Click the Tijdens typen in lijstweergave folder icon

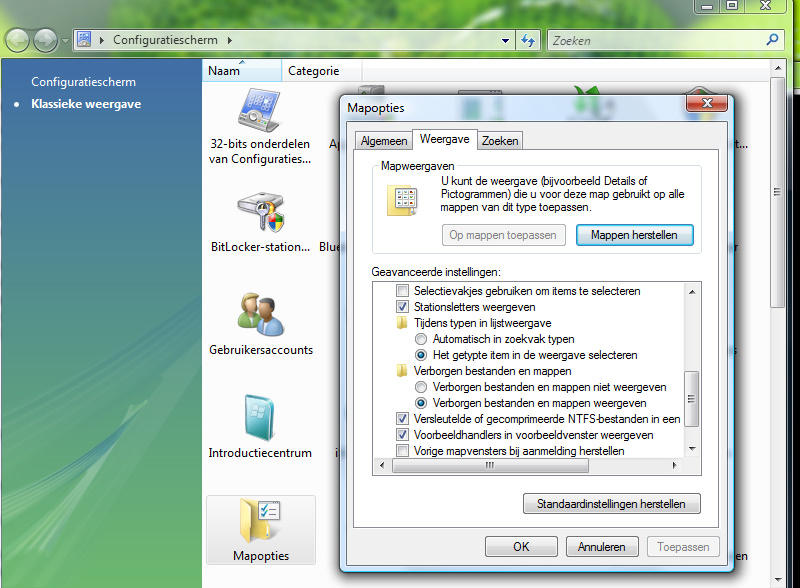[402, 323]
